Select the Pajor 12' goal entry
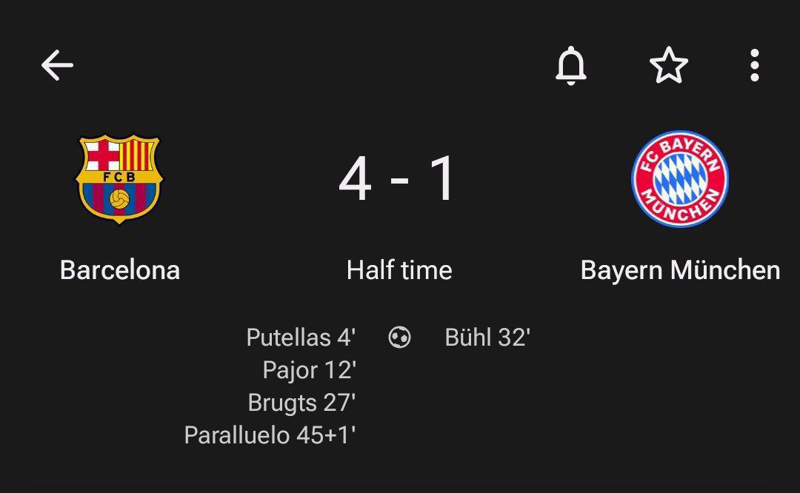The height and width of the screenshot is (493, 800). [309, 371]
